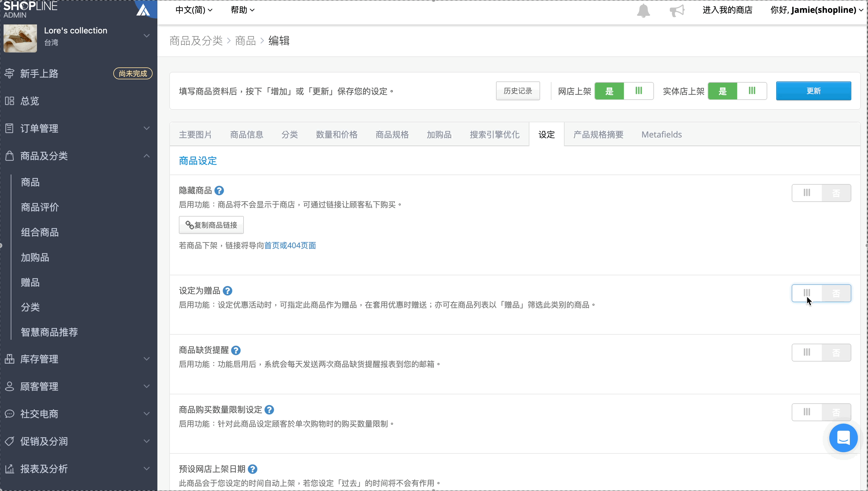Enable the 隐藏商品 toggle
868x491 pixels.
(x=821, y=193)
